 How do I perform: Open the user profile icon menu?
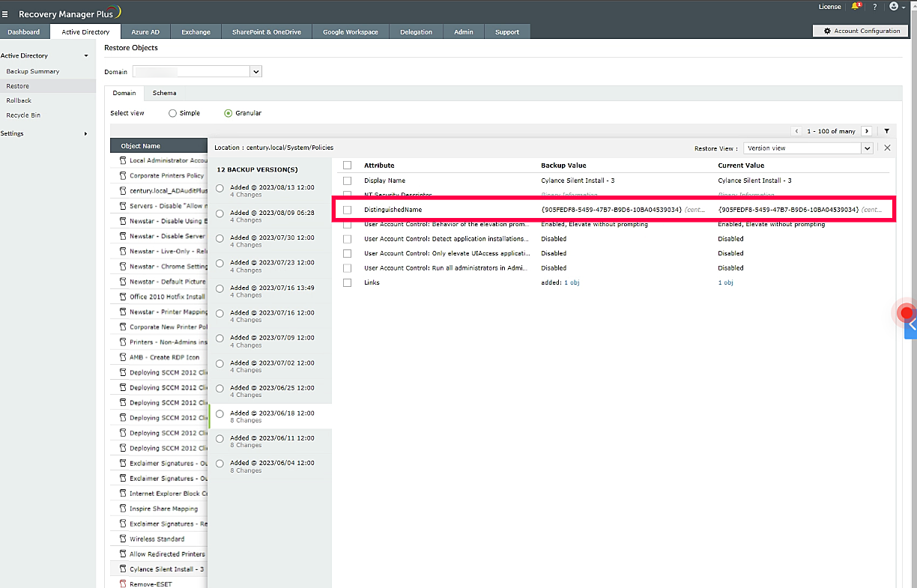coord(894,7)
